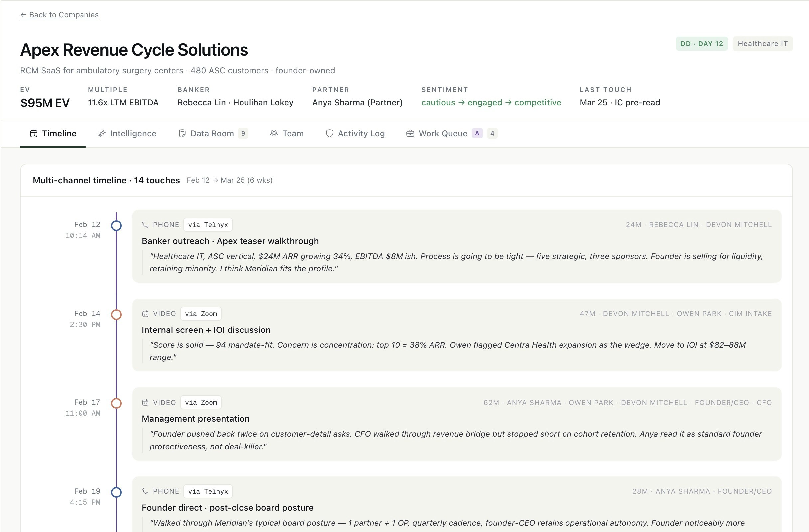809x532 pixels.
Task: Select the Feb 12 timeline marker
Action: click(116, 225)
